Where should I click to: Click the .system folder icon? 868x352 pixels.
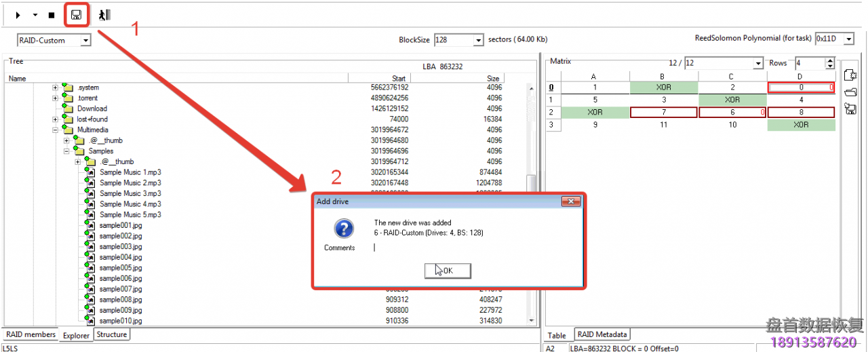pyautogui.click(x=68, y=87)
